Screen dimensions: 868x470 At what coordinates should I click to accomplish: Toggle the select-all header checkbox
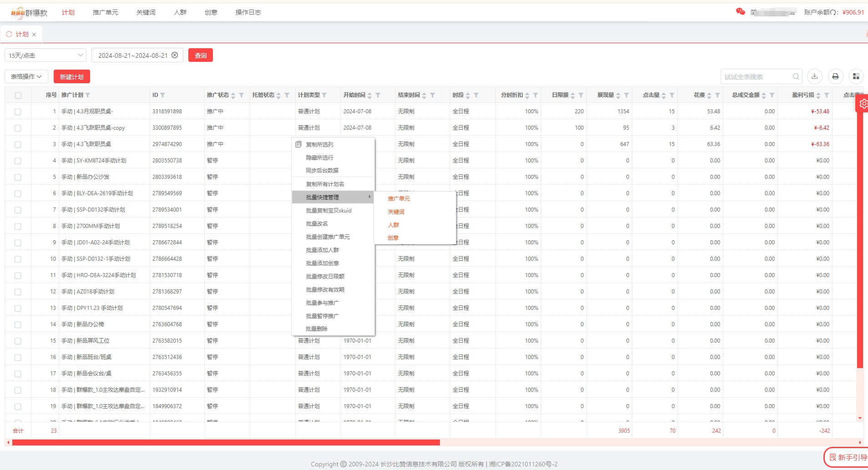(x=18, y=96)
